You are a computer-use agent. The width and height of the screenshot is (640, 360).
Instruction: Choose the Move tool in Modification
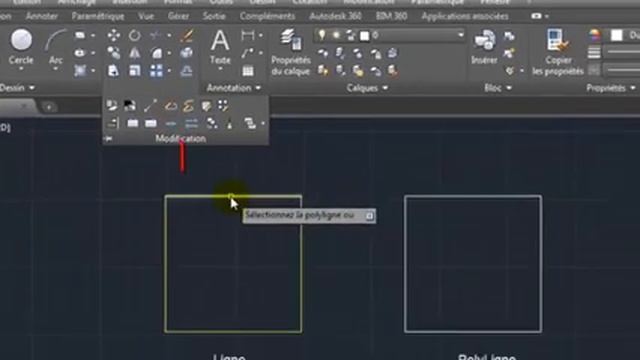pyautogui.click(x=113, y=35)
